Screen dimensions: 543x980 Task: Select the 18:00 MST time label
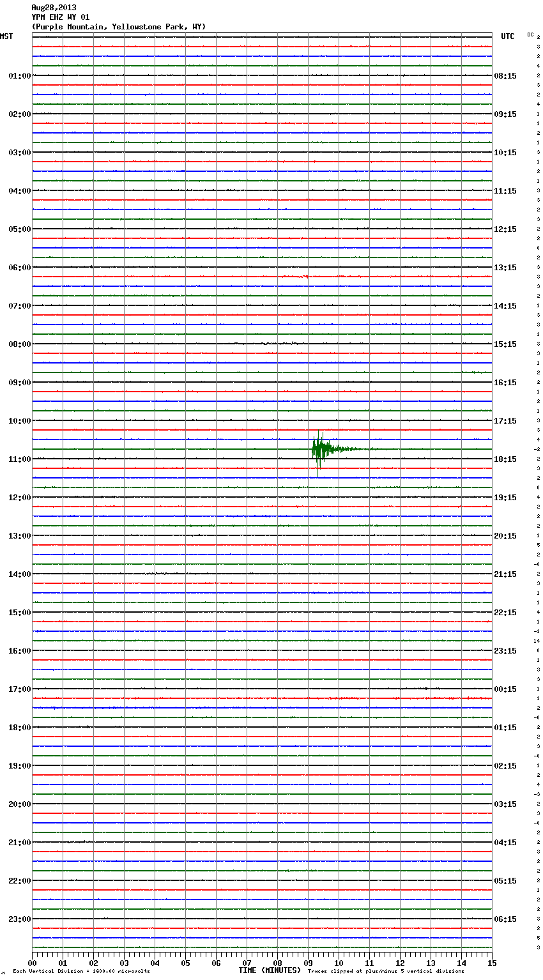point(20,728)
